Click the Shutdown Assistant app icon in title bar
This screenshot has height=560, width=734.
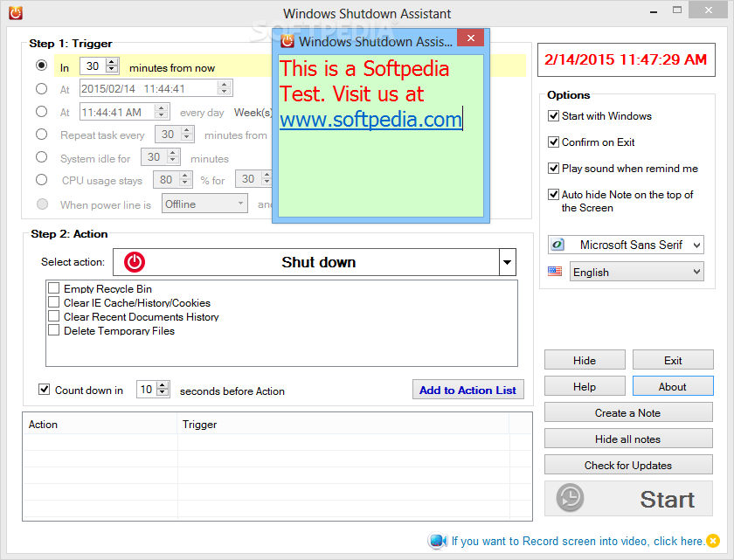click(16, 12)
